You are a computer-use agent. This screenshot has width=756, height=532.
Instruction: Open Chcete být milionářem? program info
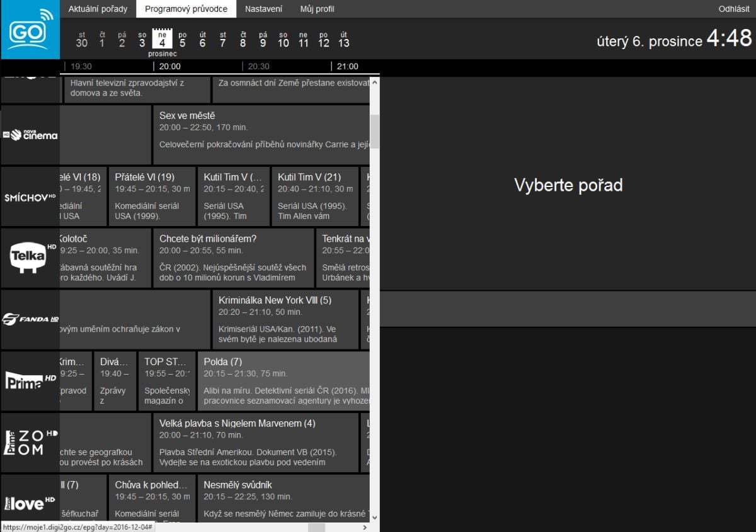point(233,258)
